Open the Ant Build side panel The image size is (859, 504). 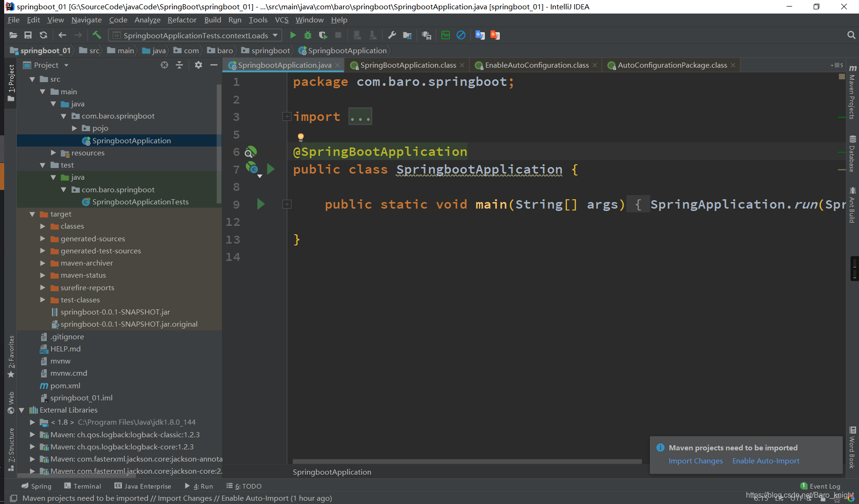(x=852, y=204)
